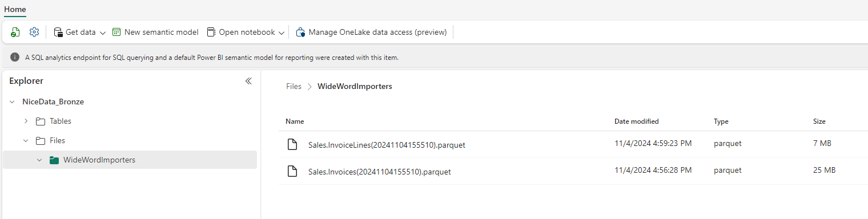Viewport: 868px width, 219px height.
Task: Switch to the Home tab
Action: point(15,9)
